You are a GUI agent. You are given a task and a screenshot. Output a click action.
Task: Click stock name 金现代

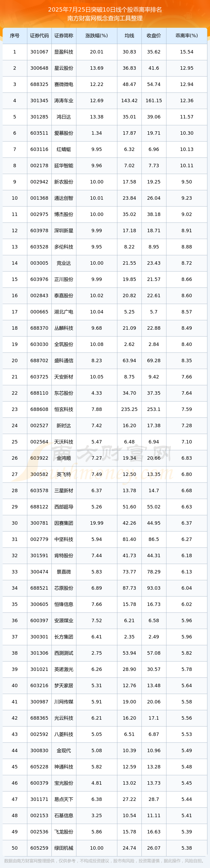pos(64,750)
